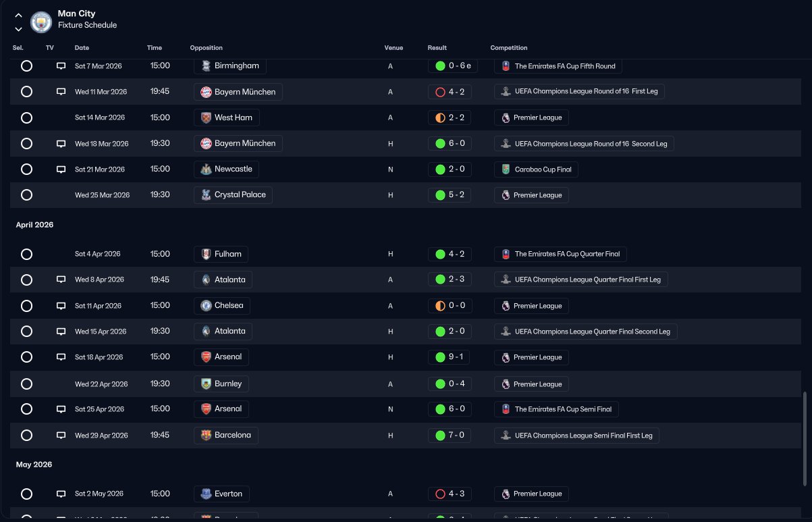The image size is (812, 522).
Task: Open The Emirates FA Cup Fifth Round competition
Action: point(558,66)
